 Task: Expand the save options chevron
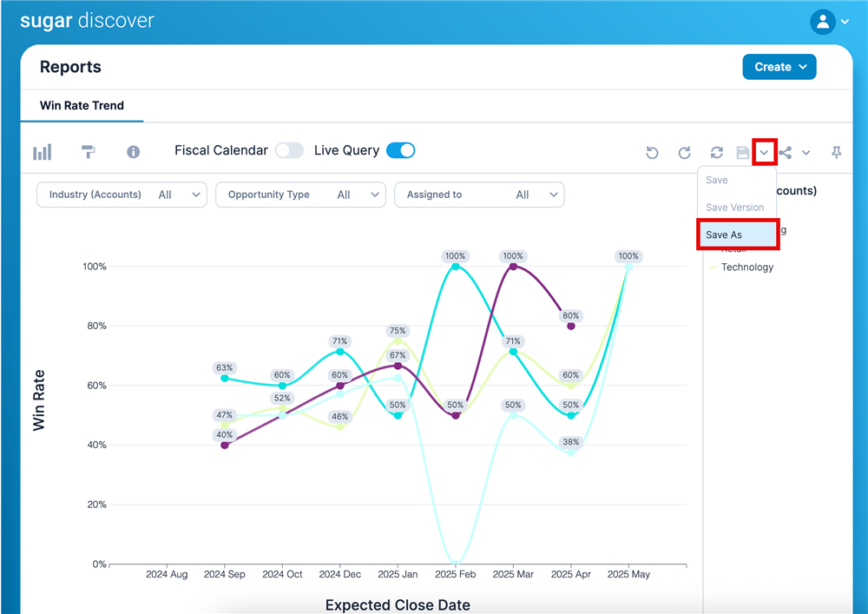765,153
